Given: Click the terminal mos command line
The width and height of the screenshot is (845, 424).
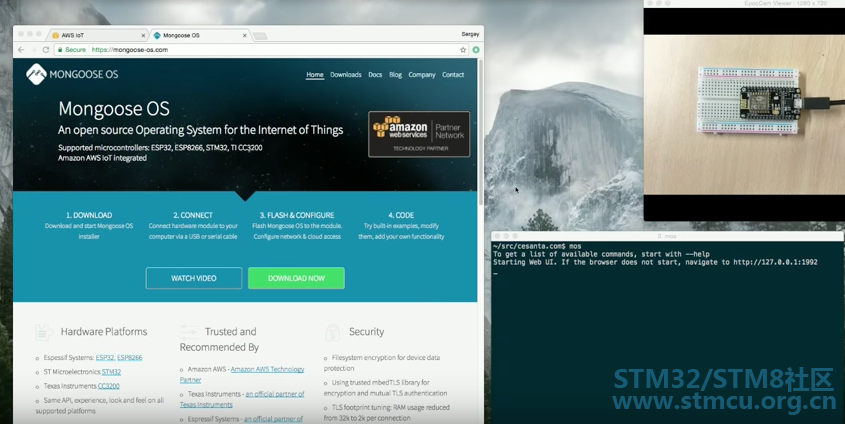Looking at the screenshot, I should click(x=537, y=246).
